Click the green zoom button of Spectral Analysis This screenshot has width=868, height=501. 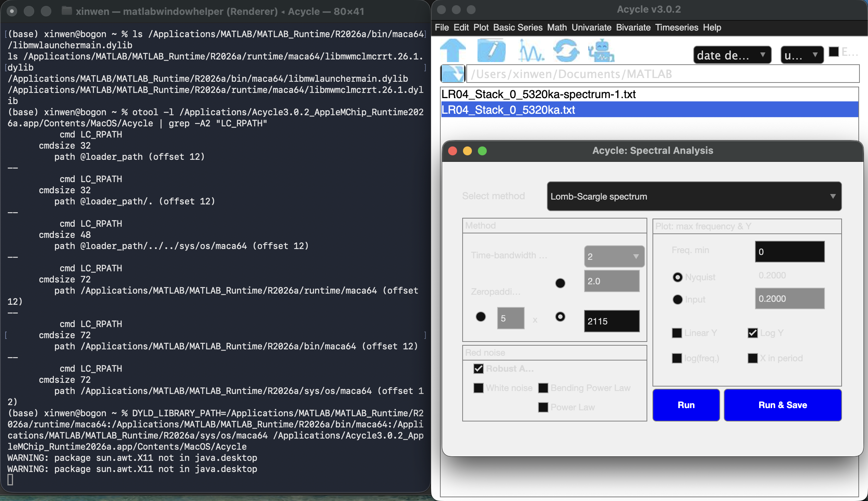tap(482, 151)
